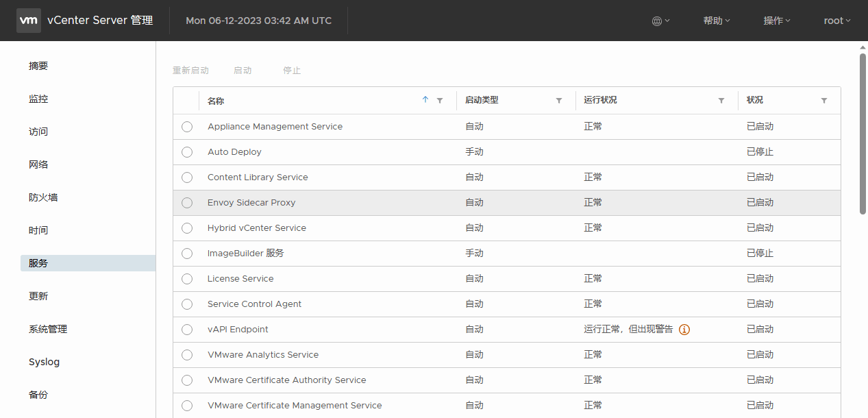This screenshot has height=418, width=868.
Task: Click the ImageBuilder 服务 name
Action: point(245,254)
